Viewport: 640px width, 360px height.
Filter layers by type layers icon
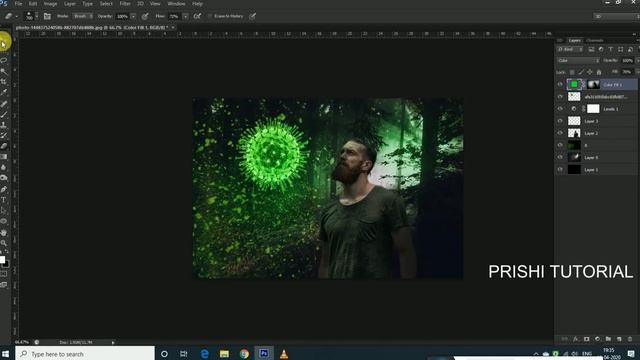point(611,49)
